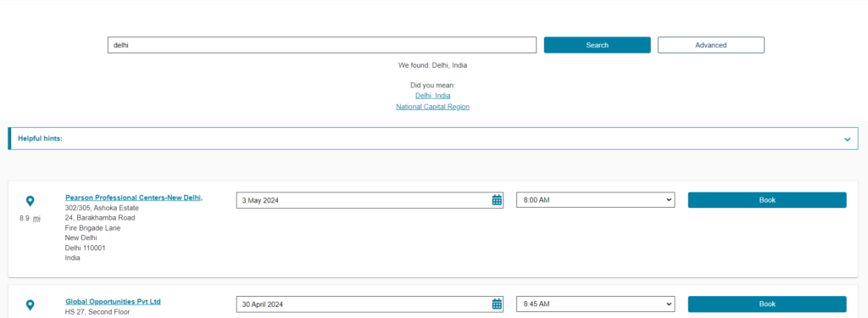Click the "Delhi 110001" postal code text
This screenshot has width=868, height=318.
pyautogui.click(x=86, y=248)
